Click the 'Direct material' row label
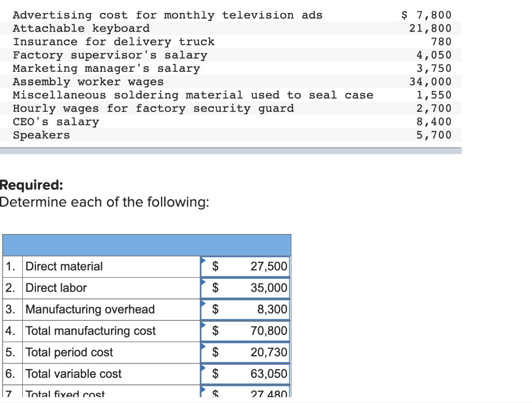The width and height of the screenshot is (532, 403). [x=64, y=267]
